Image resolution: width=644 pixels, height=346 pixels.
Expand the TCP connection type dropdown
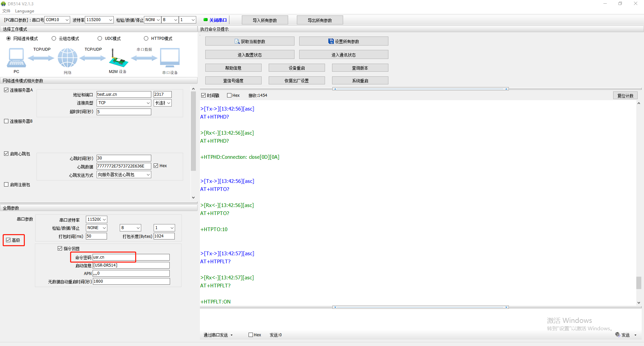click(x=124, y=103)
